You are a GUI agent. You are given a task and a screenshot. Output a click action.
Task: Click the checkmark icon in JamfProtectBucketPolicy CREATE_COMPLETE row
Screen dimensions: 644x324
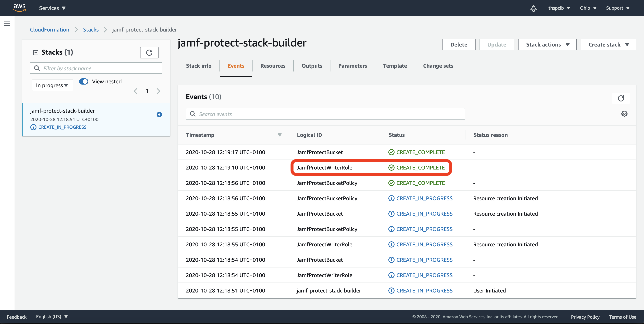coord(391,183)
